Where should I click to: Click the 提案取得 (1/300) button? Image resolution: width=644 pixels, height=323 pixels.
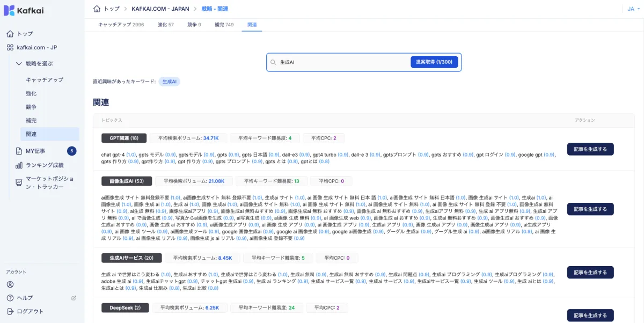(x=436, y=62)
